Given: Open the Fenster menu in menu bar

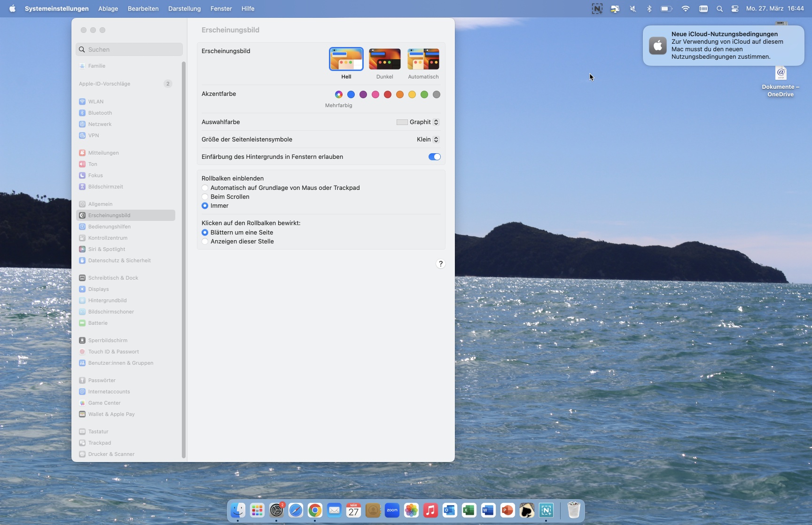Looking at the screenshot, I should tap(221, 9).
